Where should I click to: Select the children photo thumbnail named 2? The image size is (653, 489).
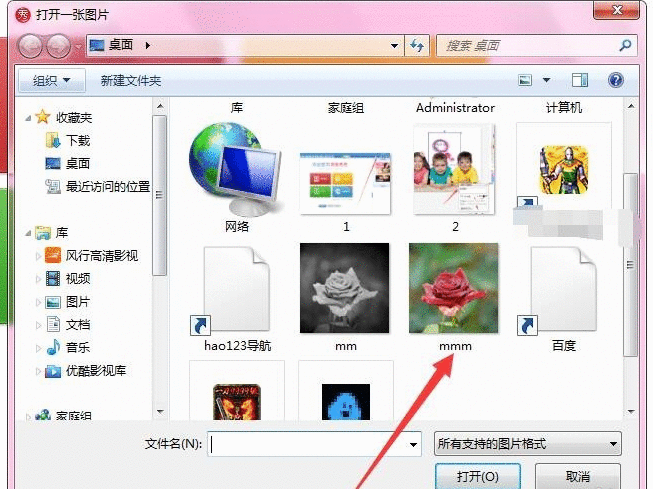point(454,169)
